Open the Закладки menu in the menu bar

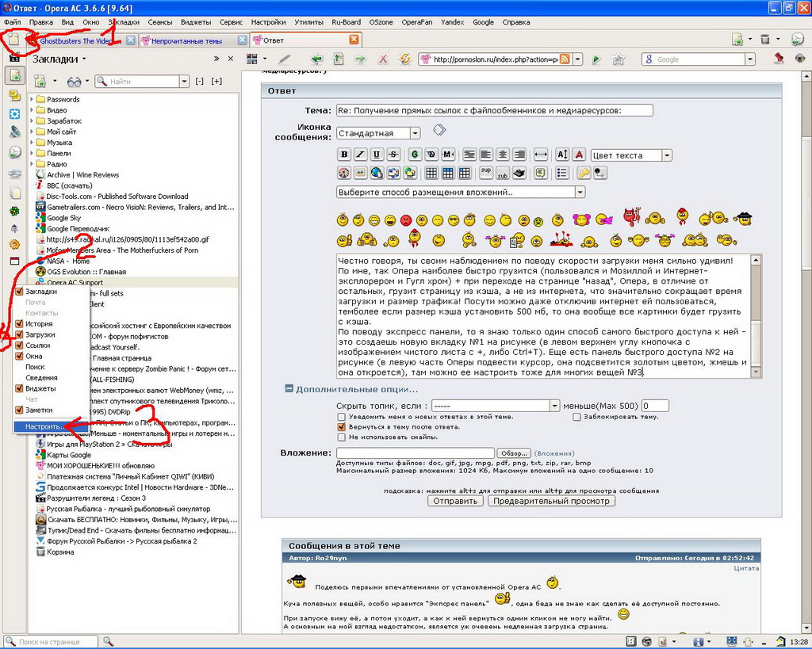[x=124, y=22]
